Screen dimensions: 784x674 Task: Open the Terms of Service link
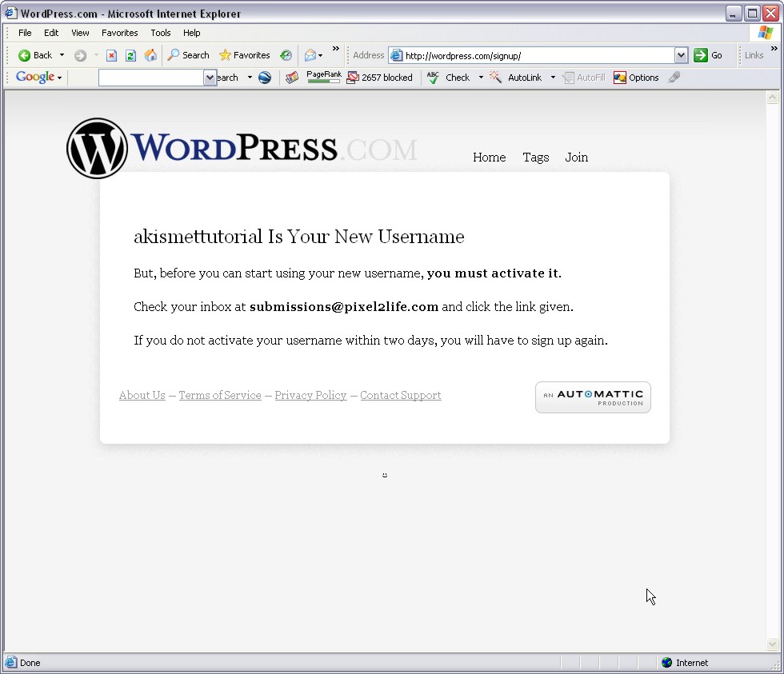coord(220,395)
